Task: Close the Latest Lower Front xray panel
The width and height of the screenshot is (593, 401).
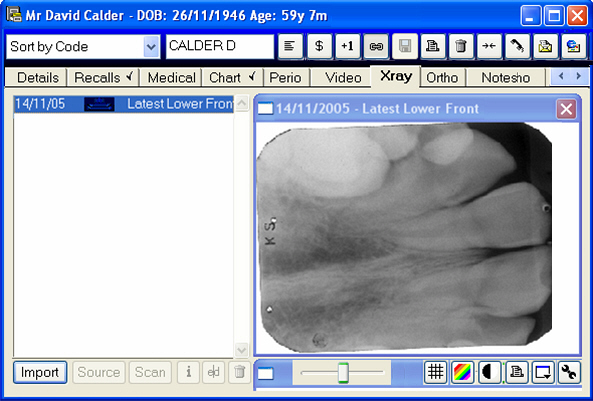Action: point(566,109)
